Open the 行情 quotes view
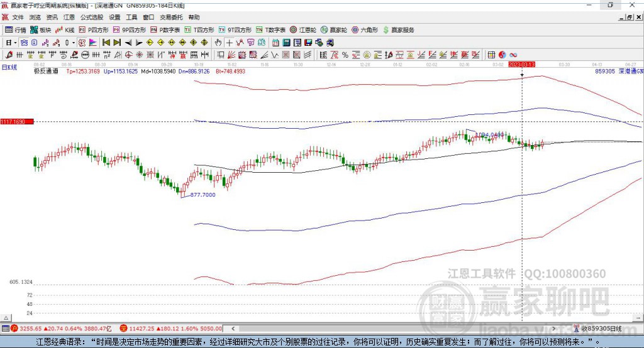This screenshot has height=348, width=644. pos(15,30)
